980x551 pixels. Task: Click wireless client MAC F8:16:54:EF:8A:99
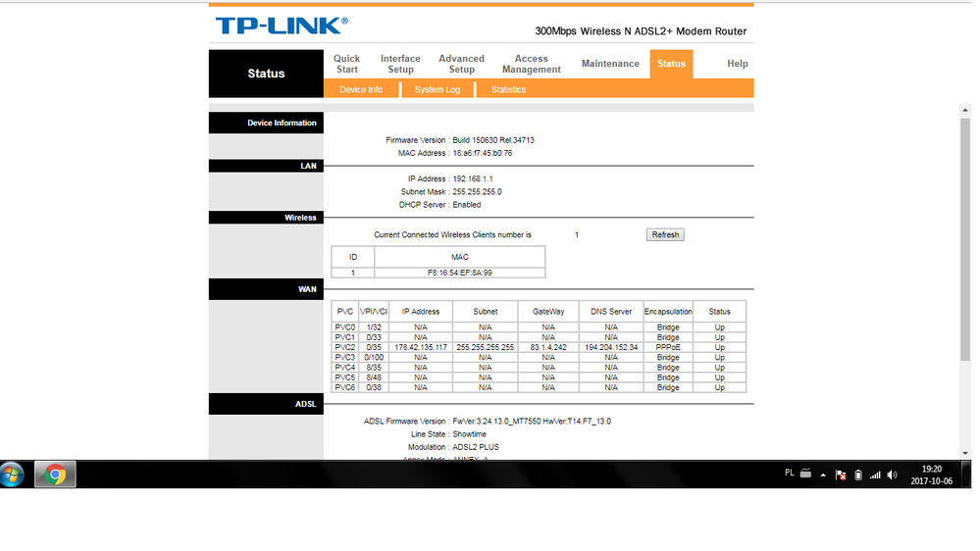(x=459, y=273)
